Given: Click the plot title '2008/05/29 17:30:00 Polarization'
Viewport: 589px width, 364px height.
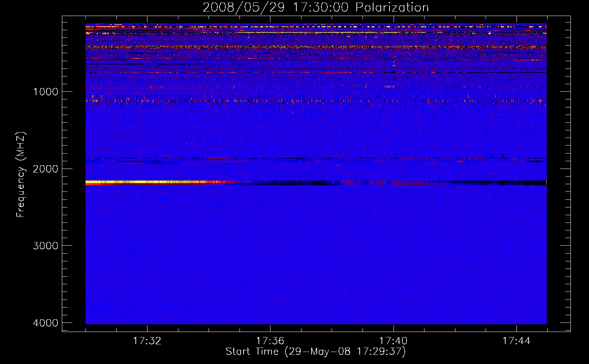Looking at the screenshot, I should pyautogui.click(x=316, y=7).
